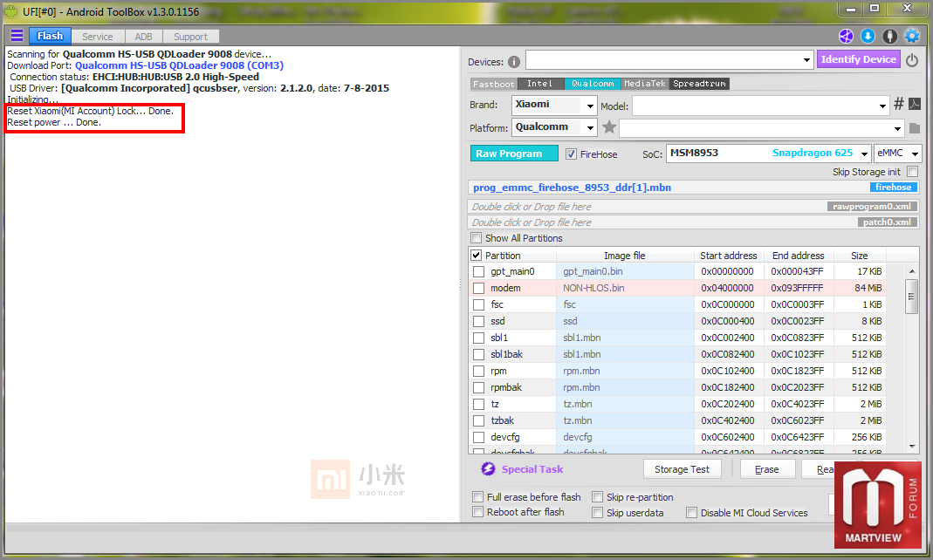Viewport: 933px width, 560px height.
Task: Click the patch0.xml file drop field
Action: tap(693, 222)
